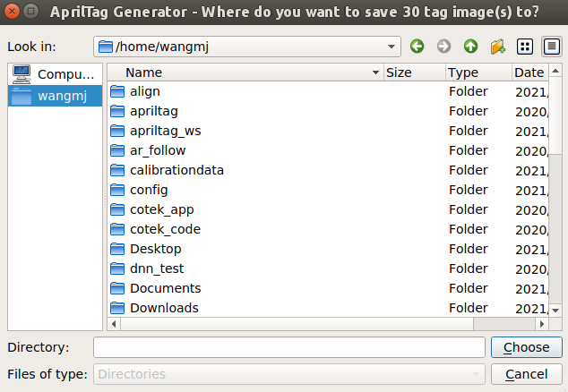Select the 'Downloads' folder name

coord(164,308)
